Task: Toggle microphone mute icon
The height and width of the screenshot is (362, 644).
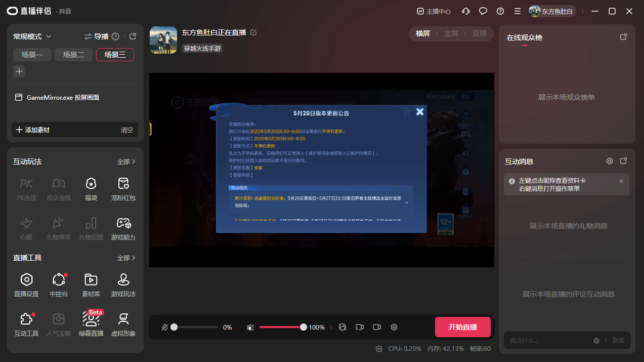Action: tap(165, 328)
